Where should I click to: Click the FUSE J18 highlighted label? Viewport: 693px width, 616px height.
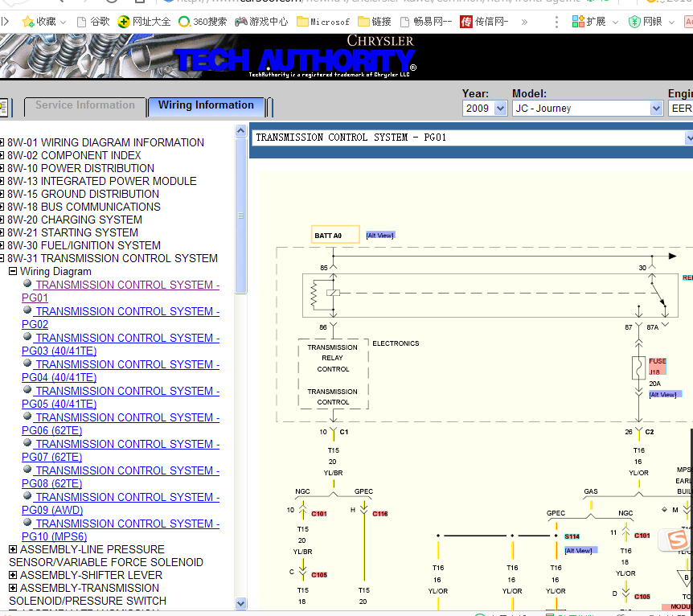pos(657,366)
